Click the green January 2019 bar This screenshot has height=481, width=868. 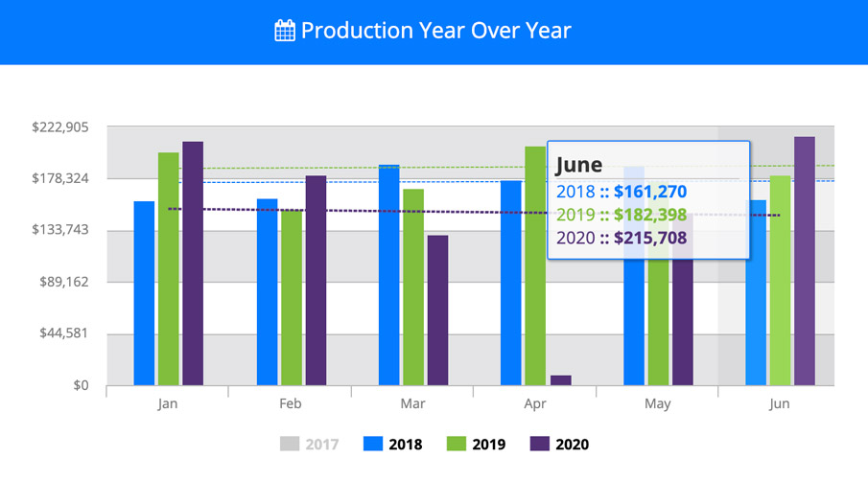(x=169, y=269)
